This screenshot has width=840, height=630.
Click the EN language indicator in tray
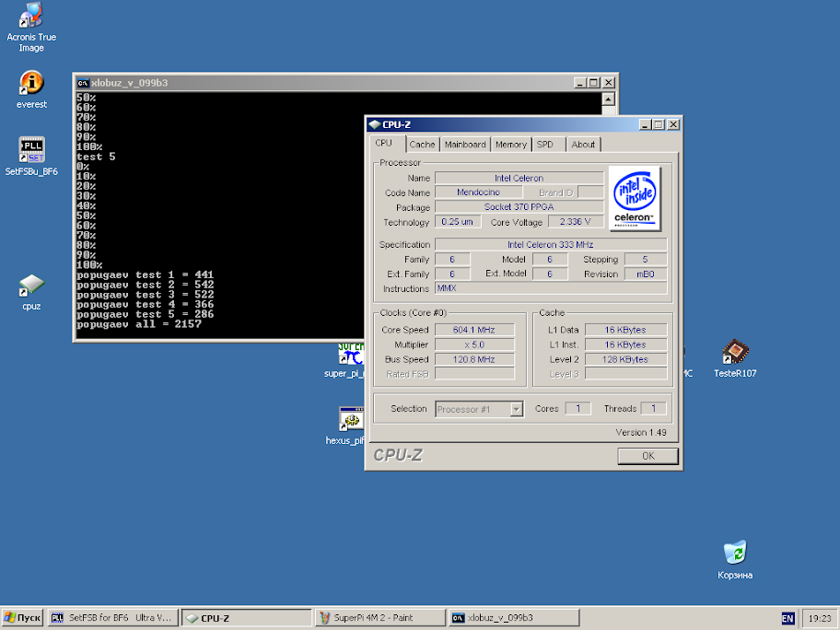click(x=787, y=617)
